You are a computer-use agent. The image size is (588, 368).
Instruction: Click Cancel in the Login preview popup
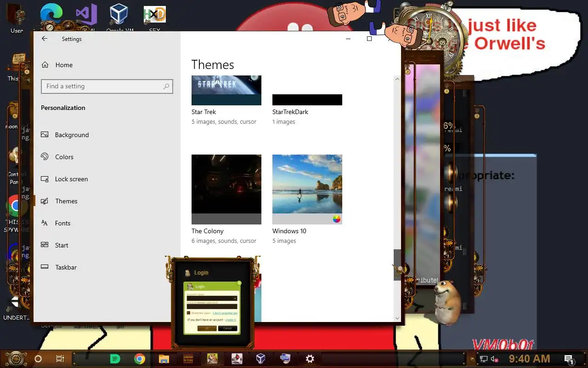coord(227,328)
